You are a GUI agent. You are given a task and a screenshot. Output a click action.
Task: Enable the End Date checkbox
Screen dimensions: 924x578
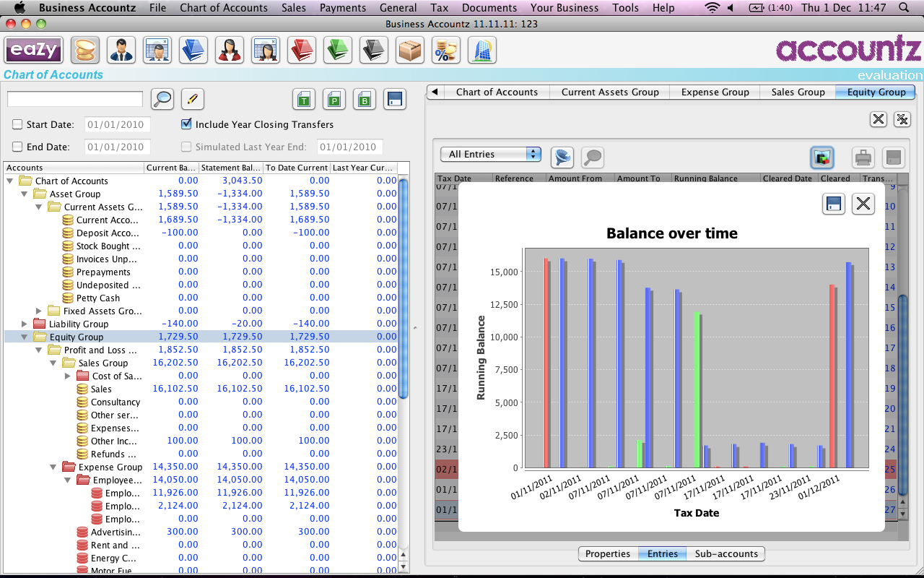click(x=18, y=147)
